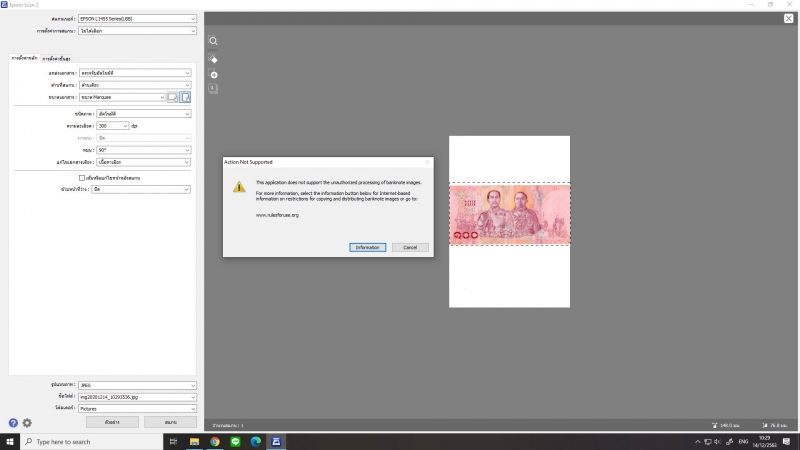The height and width of the screenshot is (450, 800).
Task: Click Cancel in Action Not Supported dialog
Action: [410, 247]
